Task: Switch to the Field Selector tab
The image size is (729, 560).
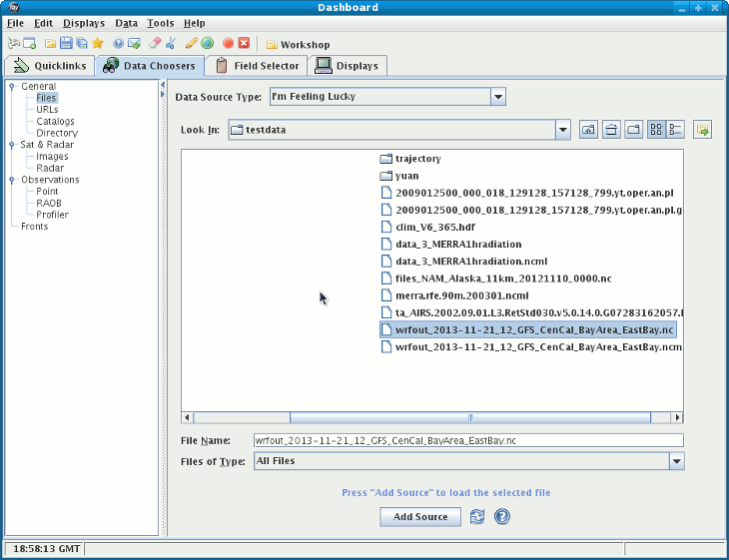Action: (x=258, y=66)
